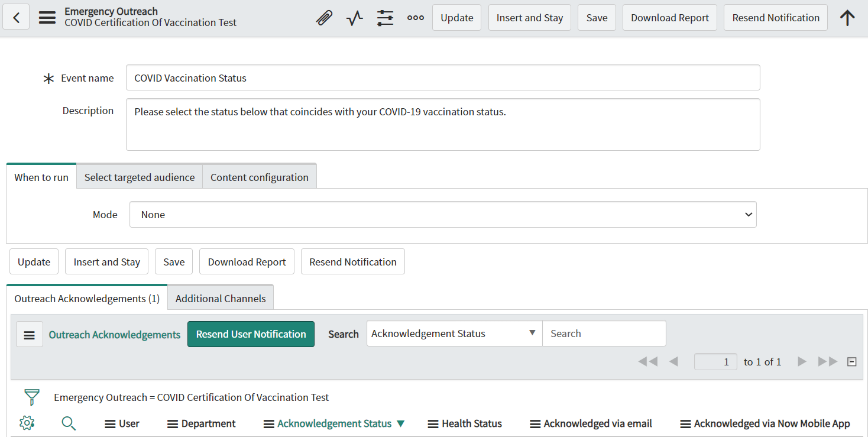Open the form context hamburger menu
Viewport: 868px width, 437px height.
(x=47, y=18)
